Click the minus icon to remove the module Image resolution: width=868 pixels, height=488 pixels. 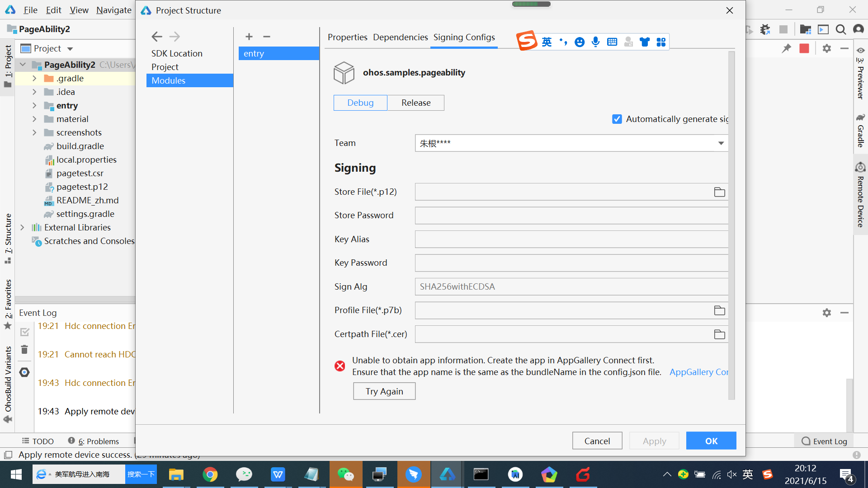tap(267, 37)
